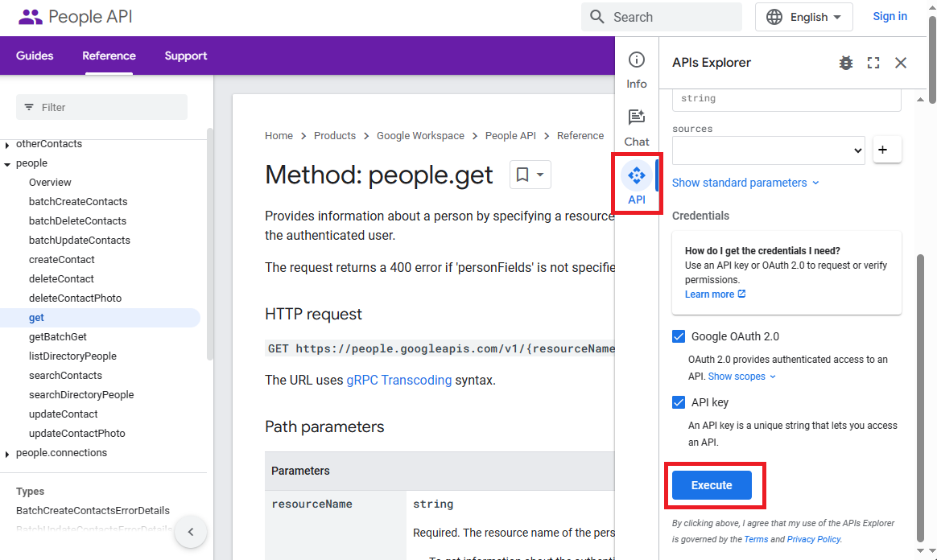This screenshot has height=560, width=937.
Task: Open the Info side panel
Action: tap(637, 71)
